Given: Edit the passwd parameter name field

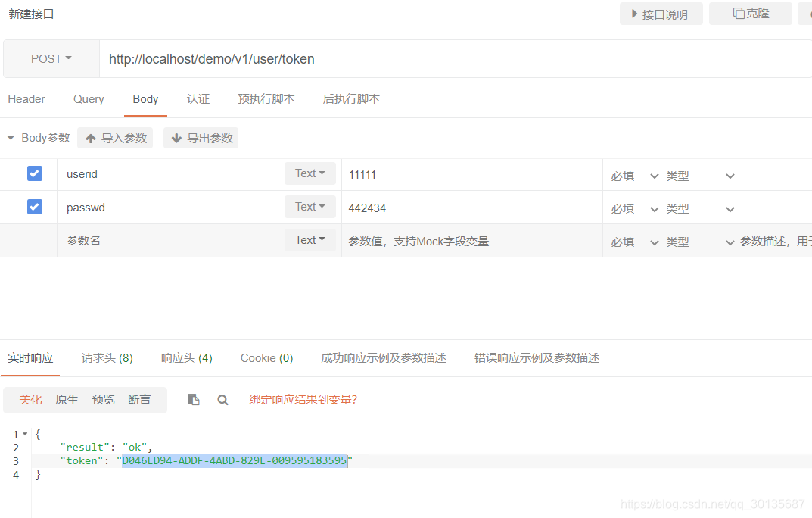Looking at the screenshot, I should coord(171,208).
